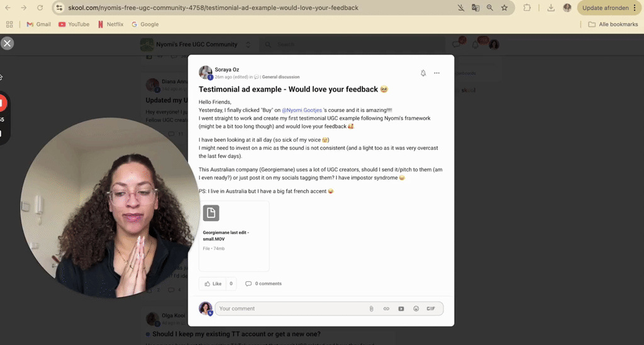Open the notifications bell in header
The width and height of the screenshot is (644, 345).
click(475, 44)
